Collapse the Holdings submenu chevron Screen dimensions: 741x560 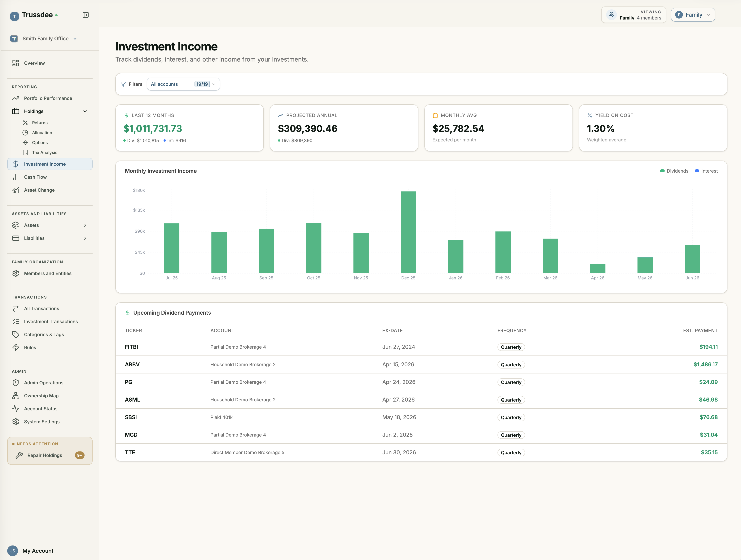tap(85, 111)
